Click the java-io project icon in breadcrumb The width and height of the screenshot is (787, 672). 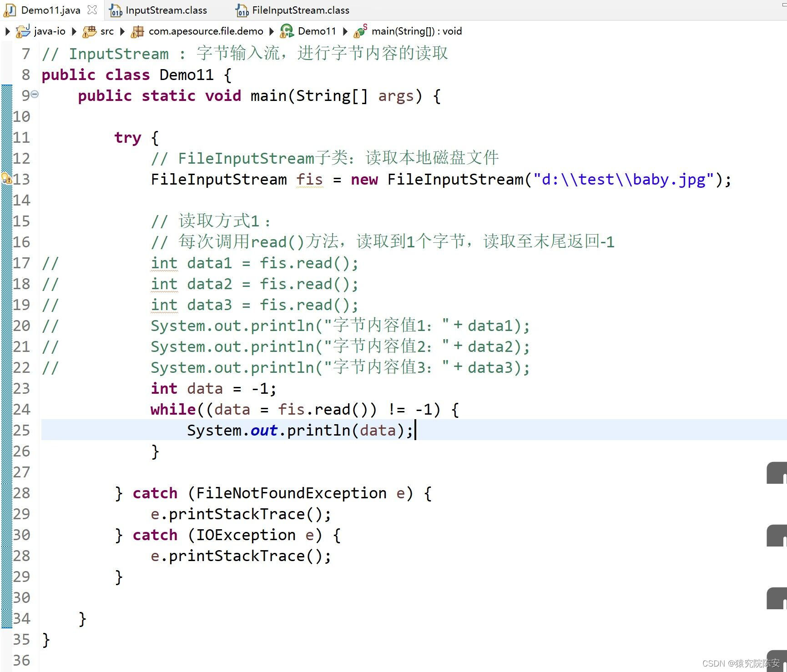click(x=23, y=31)
